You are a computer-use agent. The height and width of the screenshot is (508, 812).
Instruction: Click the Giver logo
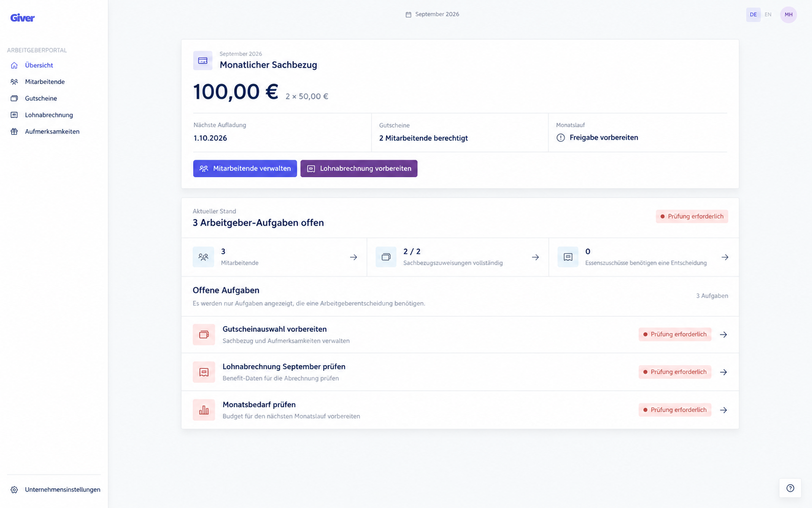23,18
